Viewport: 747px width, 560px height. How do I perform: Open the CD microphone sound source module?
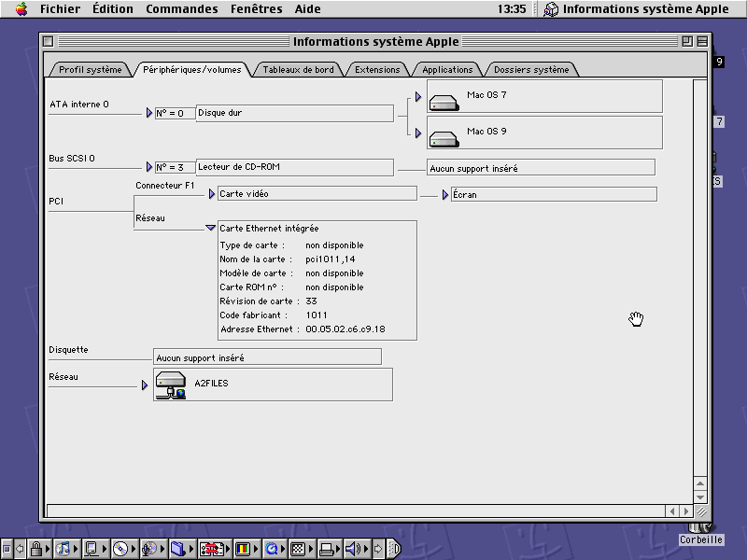[x=153, y=549]
